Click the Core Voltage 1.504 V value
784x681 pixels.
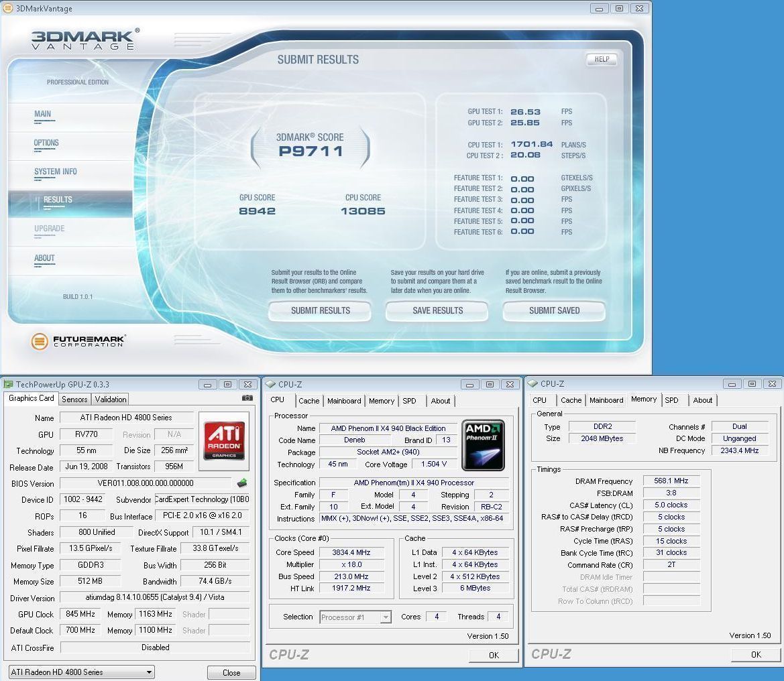(434, 464)
